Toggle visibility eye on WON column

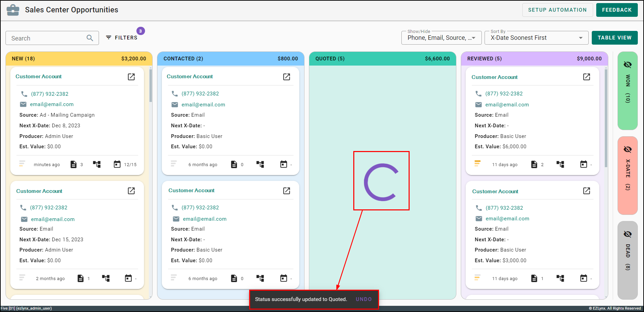(628, 65)
